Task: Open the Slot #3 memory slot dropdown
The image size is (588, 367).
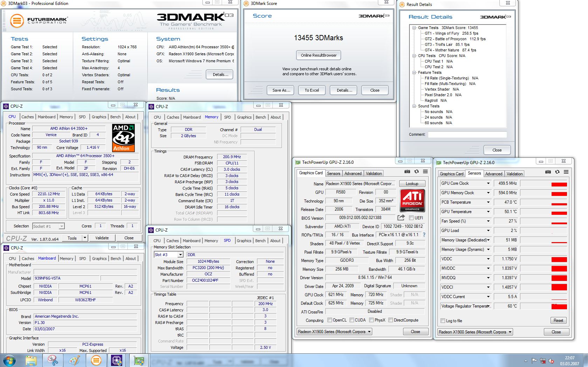Action: (168, 255)
